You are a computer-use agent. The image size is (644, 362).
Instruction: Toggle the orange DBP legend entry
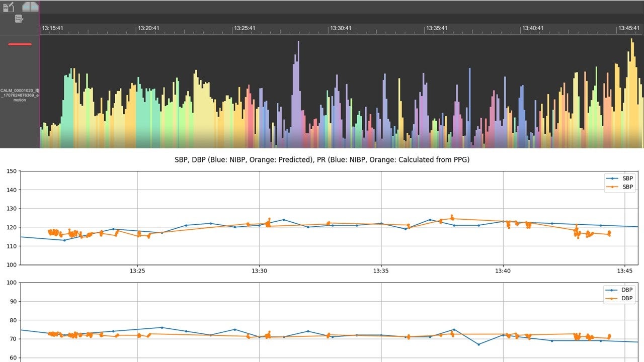pos(620,298)
